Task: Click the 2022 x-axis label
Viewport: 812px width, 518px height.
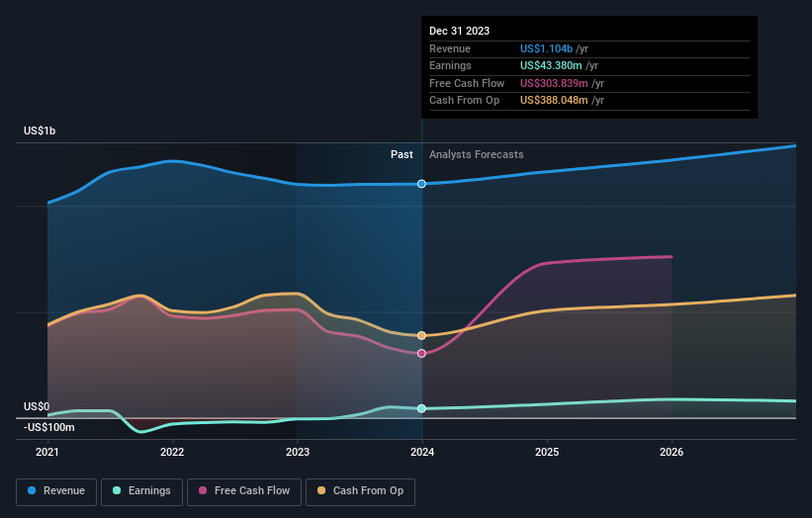Action: (172, 452)
